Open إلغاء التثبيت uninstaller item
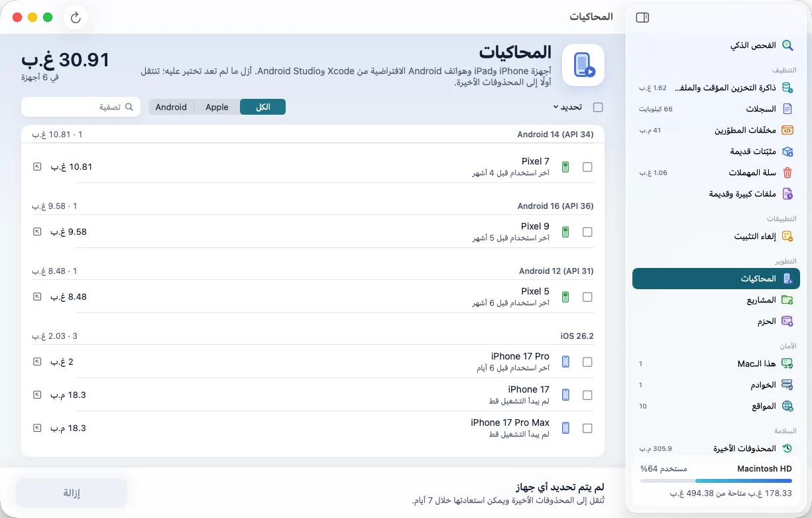Image resolution: width=812 pixels, height=518 pixels. (x=716, y=236)
